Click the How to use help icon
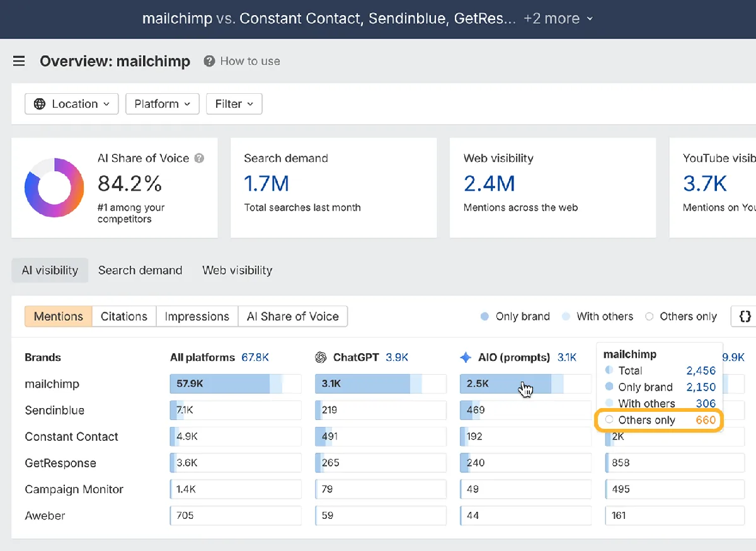Image resolution: width=756 pixels, height=551 pixels. (x=209, y=61)
